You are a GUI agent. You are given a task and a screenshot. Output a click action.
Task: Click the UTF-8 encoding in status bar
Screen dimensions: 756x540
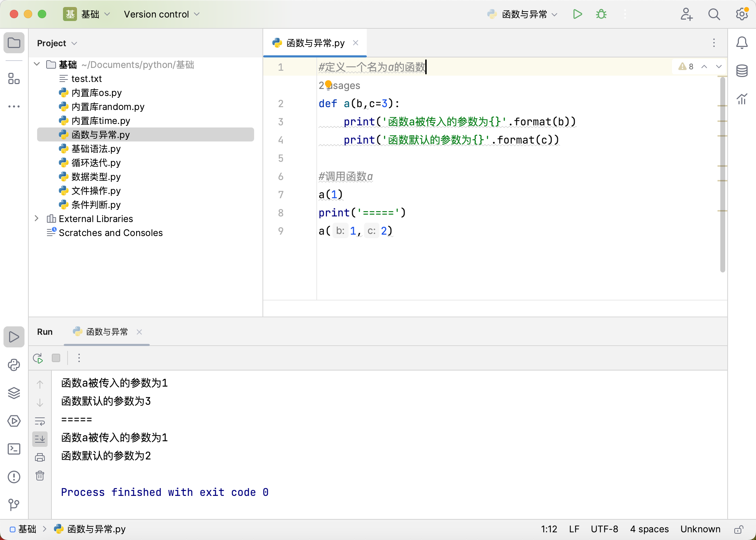pyautogui.click(x=604, y=529)
